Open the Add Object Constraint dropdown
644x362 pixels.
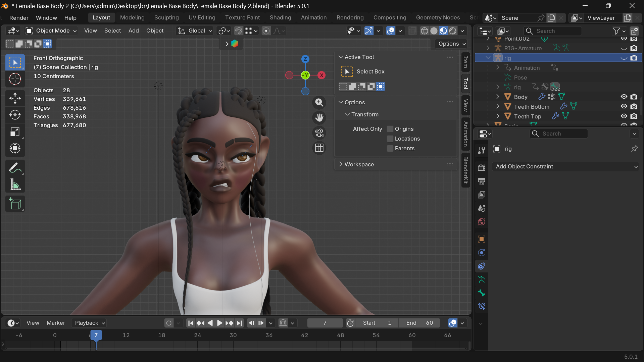(566, 167)
